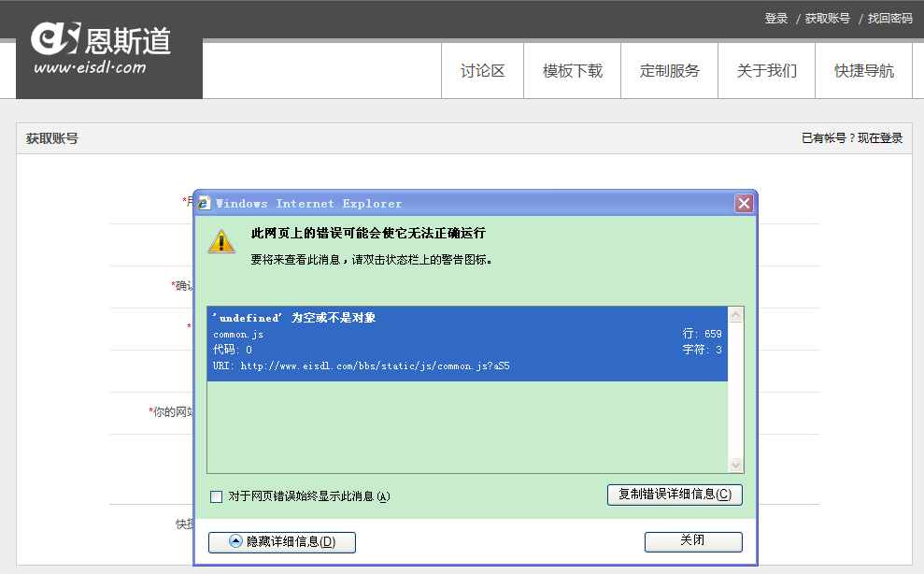Click the 获取账号 panel heading
Screen dimensions: 924x574
coord(52,138)
